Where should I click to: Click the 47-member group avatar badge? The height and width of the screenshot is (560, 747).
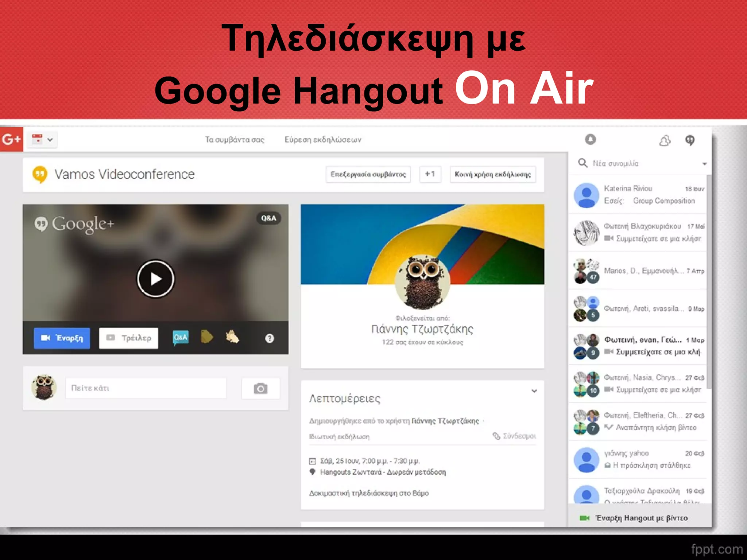tap(593, 277)
